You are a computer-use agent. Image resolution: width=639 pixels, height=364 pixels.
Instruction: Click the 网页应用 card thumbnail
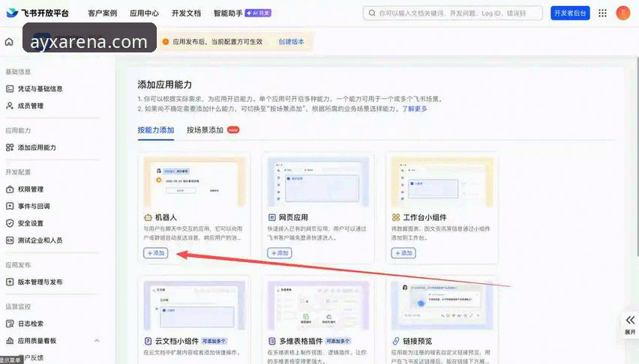tap(318, 182)
